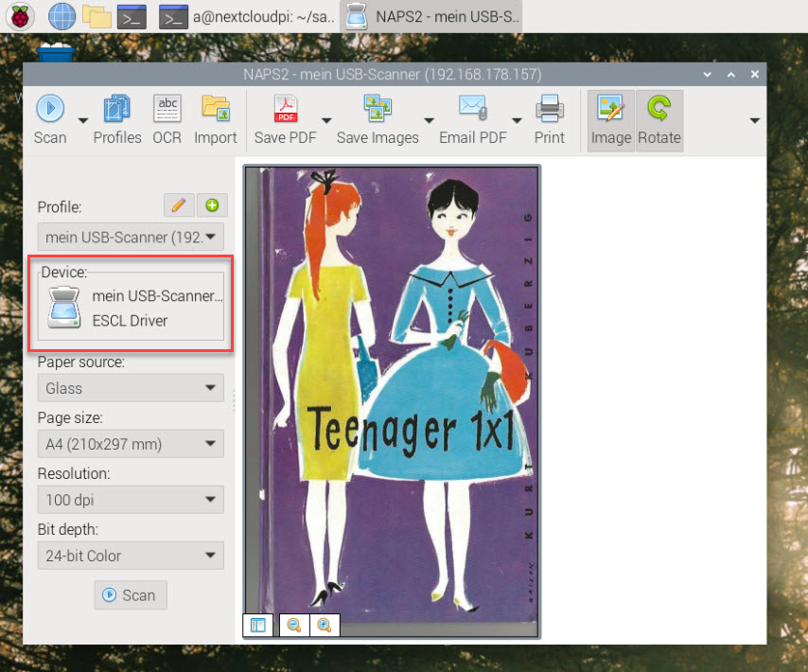The width and height of the screenshot is (808, 672).
Task: Select the Teenager 1x1 scanned image
Action: pyautogui.click(x=392, y=402)
